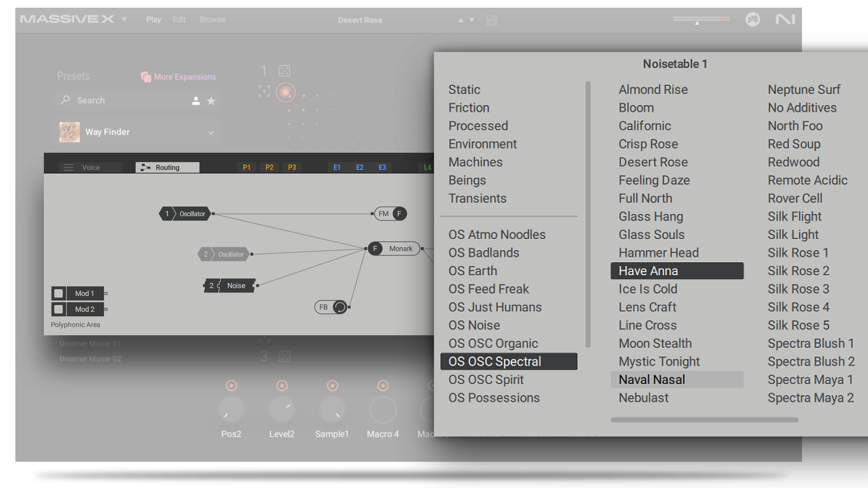
Task: Click the noisetable list horizontal scrollbar
Action: (x=704, y=420)
